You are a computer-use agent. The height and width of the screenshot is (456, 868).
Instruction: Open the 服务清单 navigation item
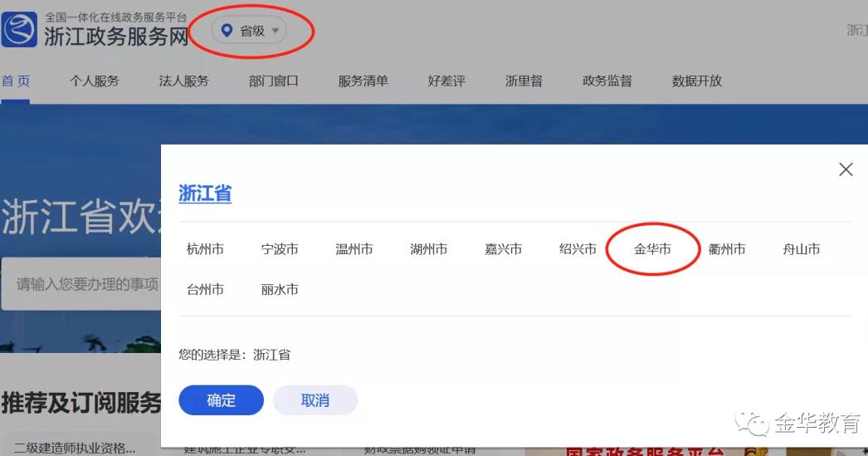[x=363, y=81]
